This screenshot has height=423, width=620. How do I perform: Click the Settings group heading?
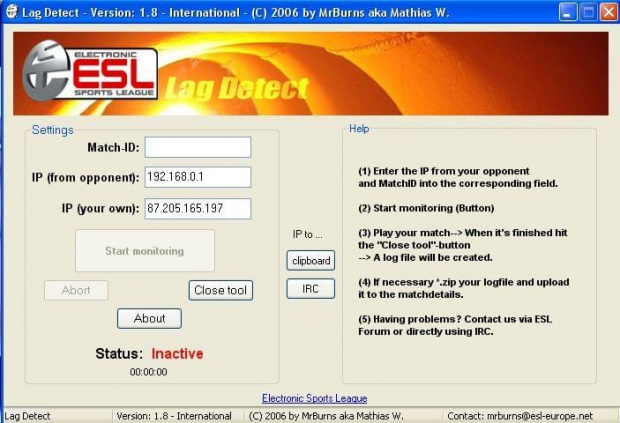click(x=53, y=130)
